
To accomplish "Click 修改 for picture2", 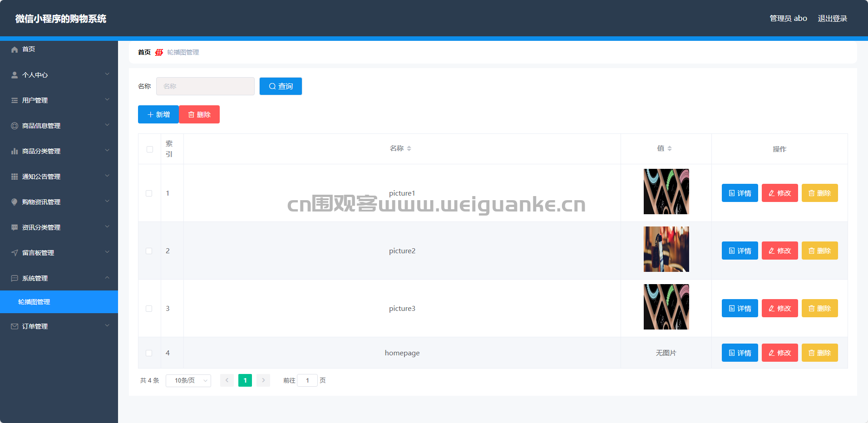I will click(780, 251).
